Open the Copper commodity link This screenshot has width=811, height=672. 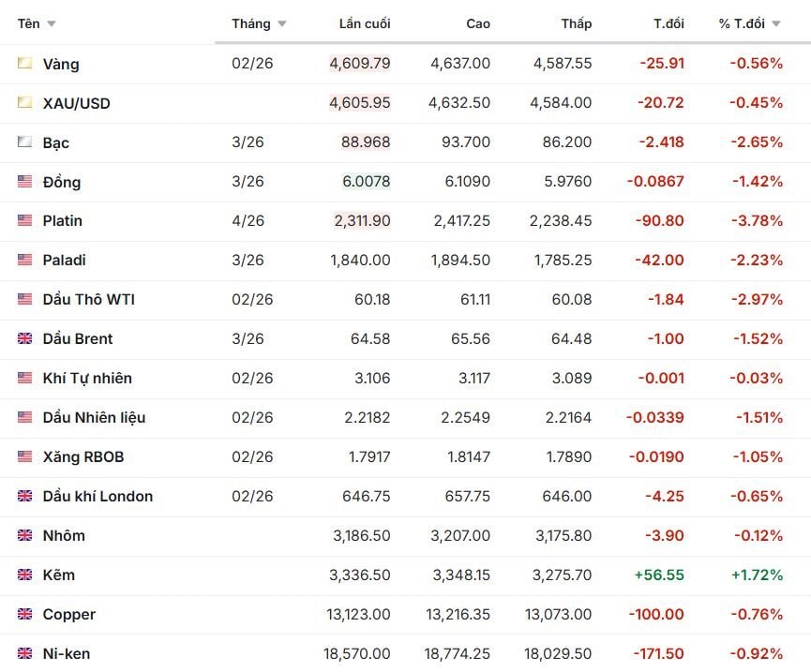(x=69, y=615)
